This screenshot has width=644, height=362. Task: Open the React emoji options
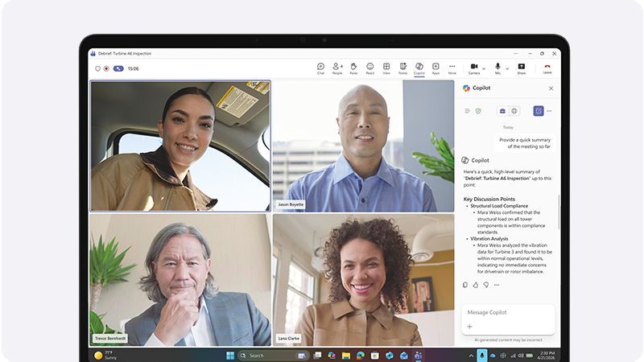[370, 68]
